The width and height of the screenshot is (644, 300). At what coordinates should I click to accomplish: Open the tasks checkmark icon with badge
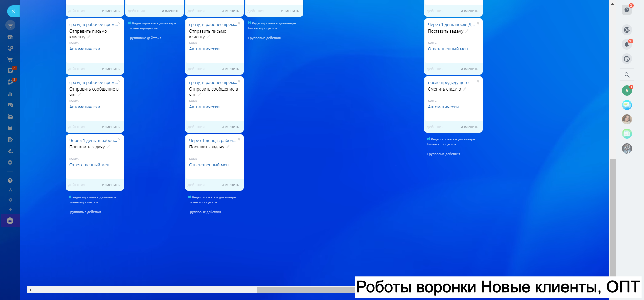click(x=10, y=70)
